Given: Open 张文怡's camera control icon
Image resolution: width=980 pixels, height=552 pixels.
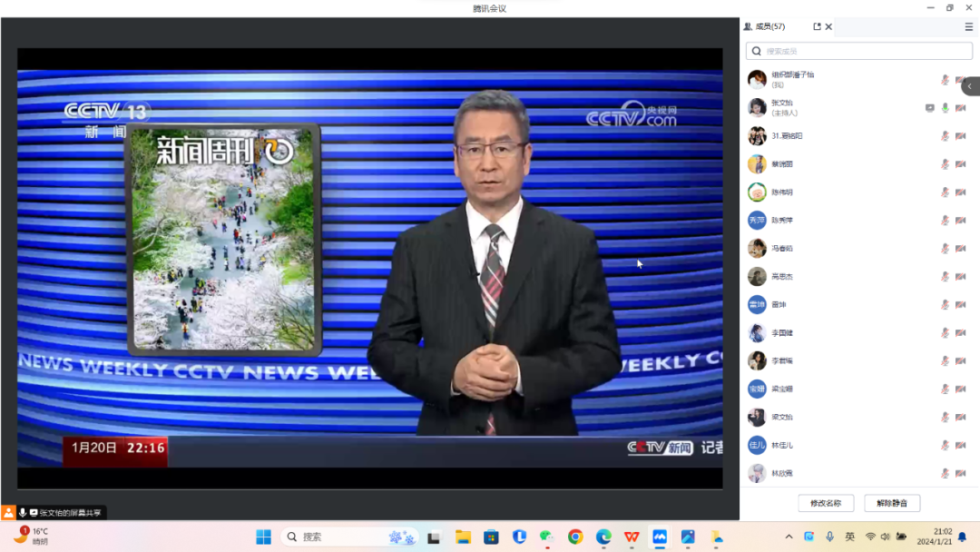Looking at the screenshot, I should tap(961, 107).
